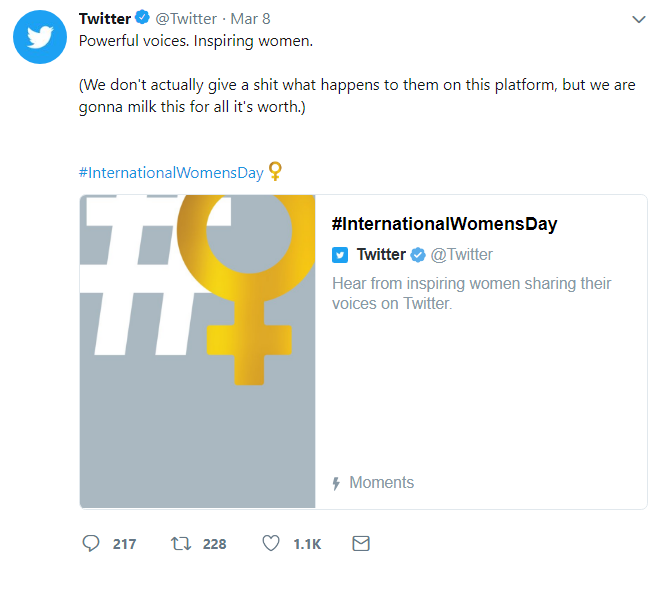
Task: Click the blue verified badge beside Twitter name
Action: pos(143,18)
